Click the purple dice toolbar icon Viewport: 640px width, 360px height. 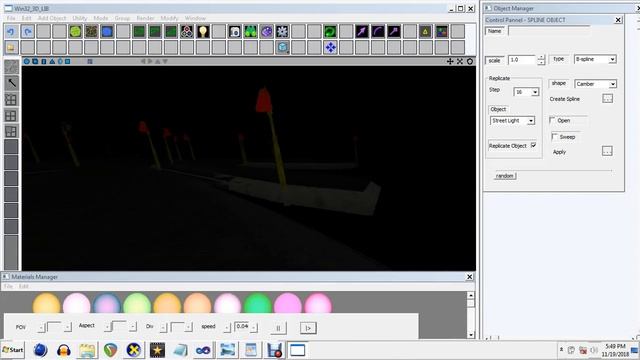266,31
